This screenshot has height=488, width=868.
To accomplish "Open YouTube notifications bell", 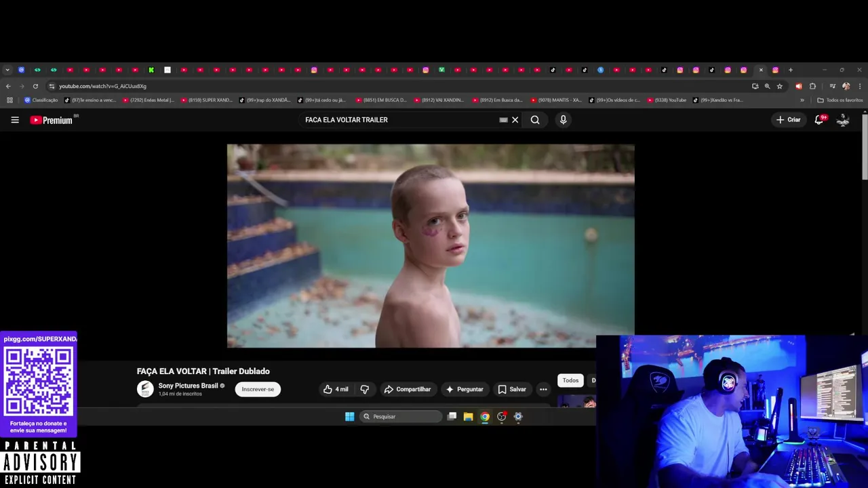I will [x=819, y=120].
